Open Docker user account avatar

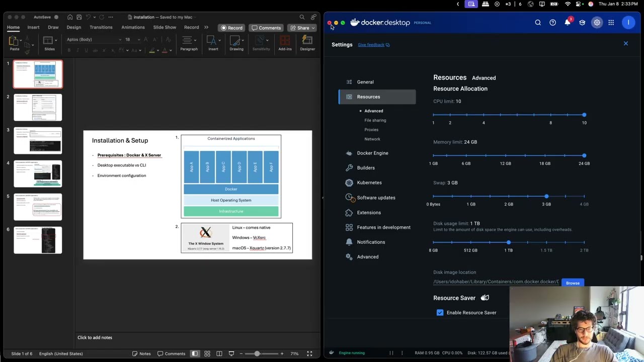click(x=628, y=23)
